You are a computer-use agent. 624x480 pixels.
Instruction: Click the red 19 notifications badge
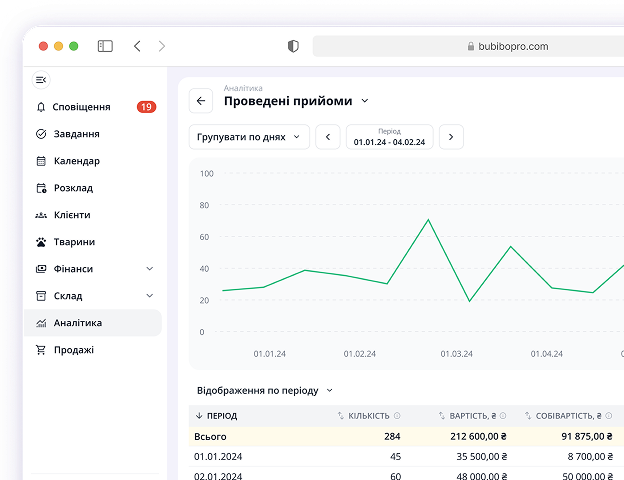pos(146,107)
